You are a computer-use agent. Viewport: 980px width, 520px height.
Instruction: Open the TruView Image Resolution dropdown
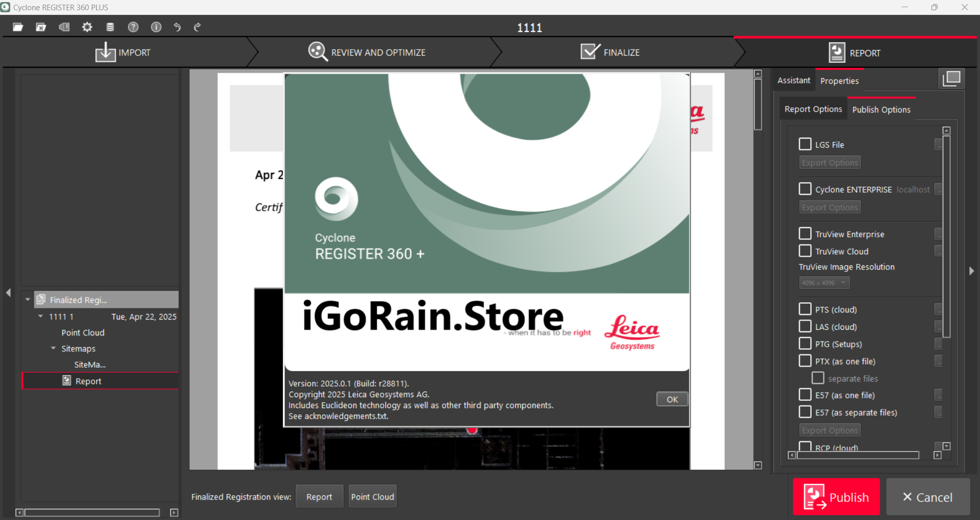824,282
